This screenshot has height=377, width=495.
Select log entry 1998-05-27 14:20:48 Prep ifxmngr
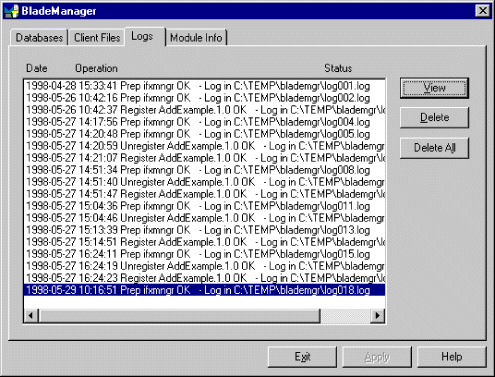(x=204, y=134)
